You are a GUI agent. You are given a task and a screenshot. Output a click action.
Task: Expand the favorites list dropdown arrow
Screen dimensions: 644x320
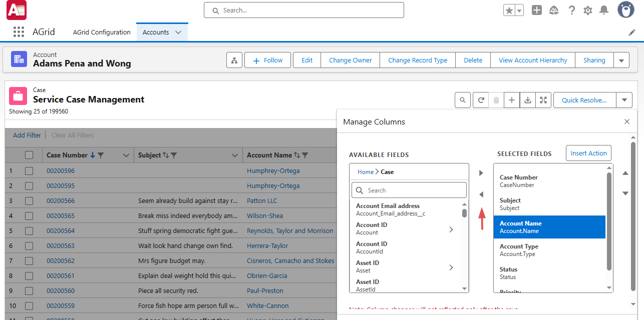click(519, 10)
